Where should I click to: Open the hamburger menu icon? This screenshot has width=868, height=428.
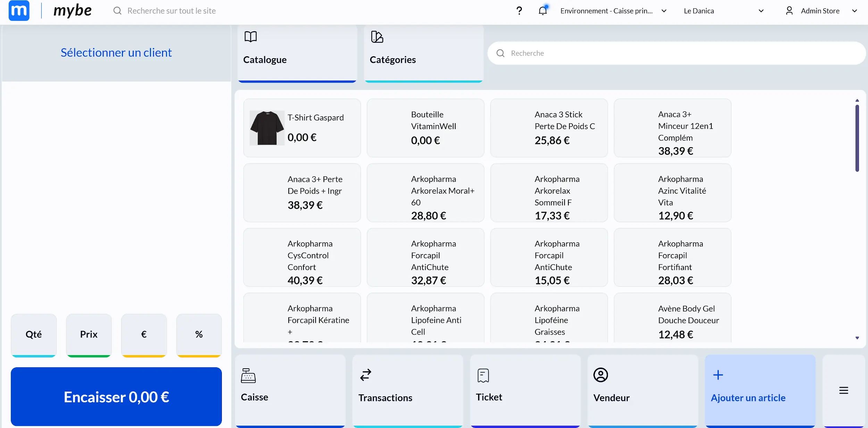pos(844,391)
